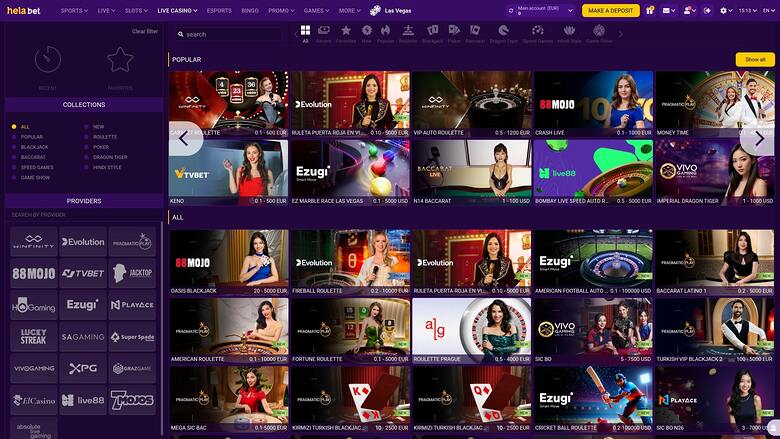The width and height of the screenshot is (780, 439).
Task: Select the Speed Games gauge icon
Action: tap(538, 31)
